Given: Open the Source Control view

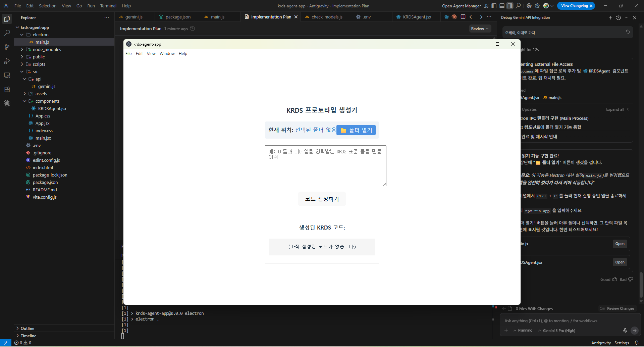Looking at the screenshot, I should pos(7,47).
